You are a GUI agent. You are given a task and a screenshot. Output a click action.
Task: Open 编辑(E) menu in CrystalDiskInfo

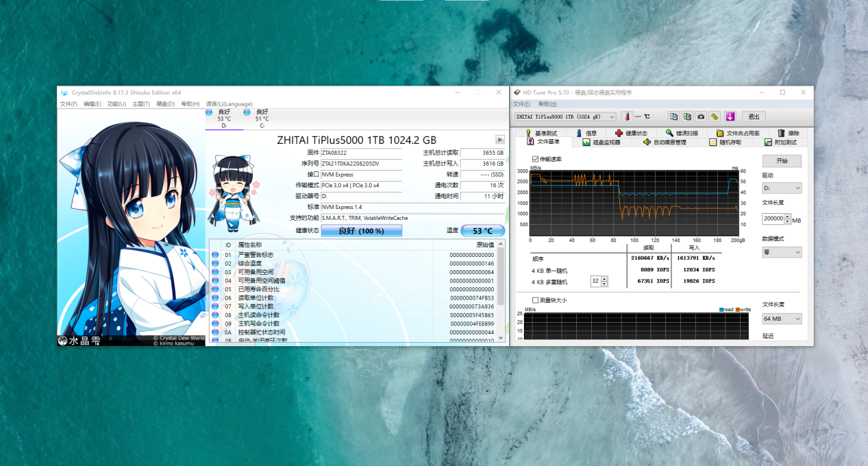(x=92, y=104)
